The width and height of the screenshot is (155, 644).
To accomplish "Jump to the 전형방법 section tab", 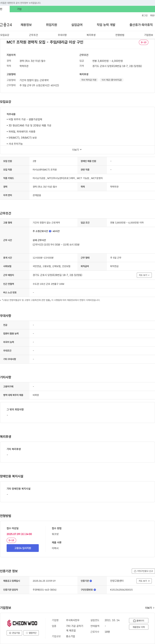I will pyautogui.click(x=120, y=35).
